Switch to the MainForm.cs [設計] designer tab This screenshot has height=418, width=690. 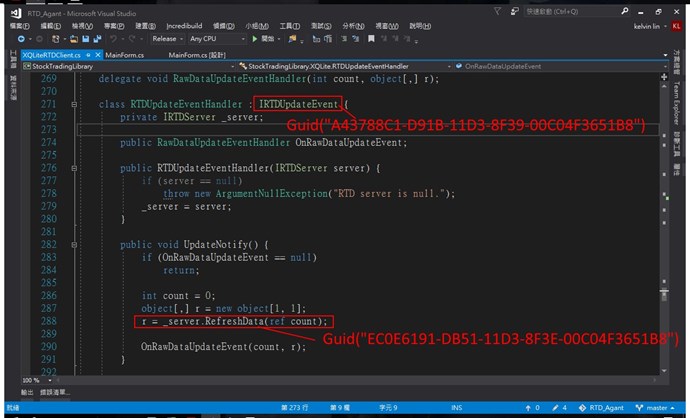(x=197, y=54)
